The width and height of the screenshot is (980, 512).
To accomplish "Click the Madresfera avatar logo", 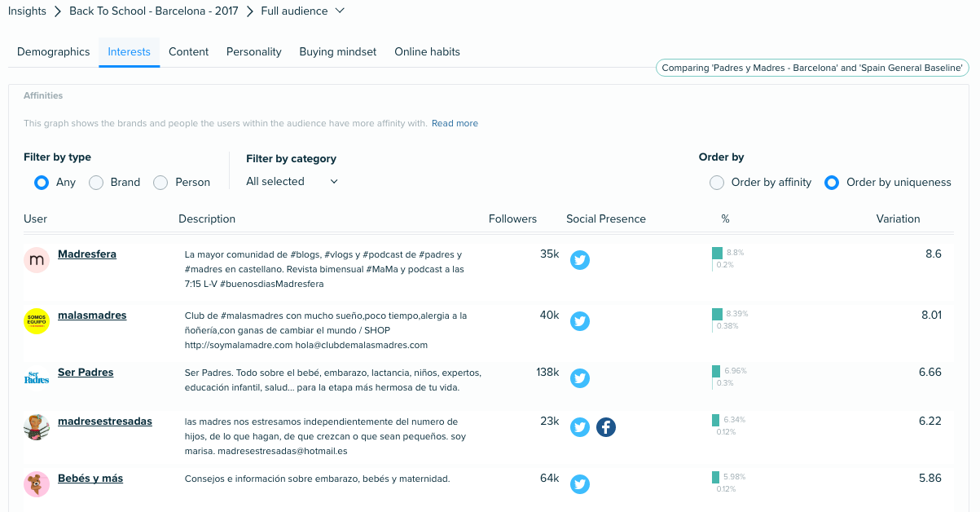I will [37, 260].
